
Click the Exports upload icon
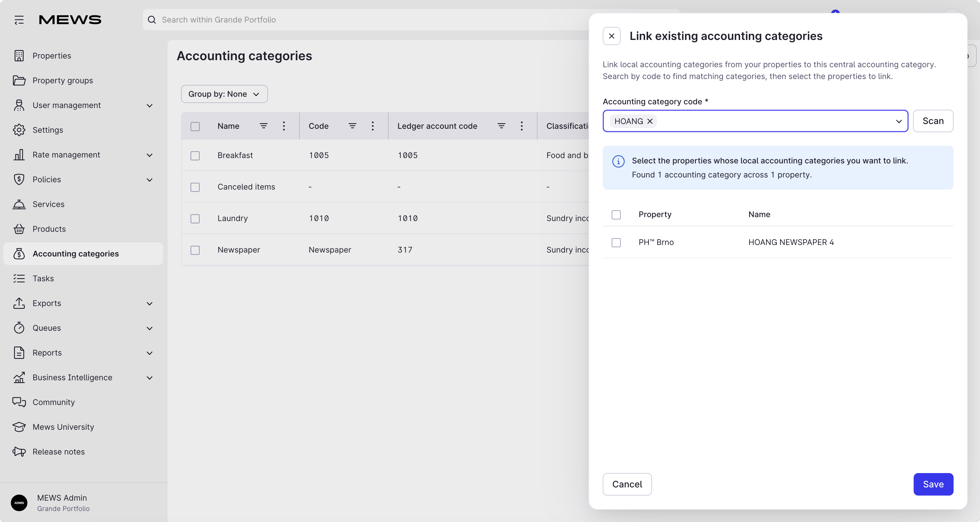click(19, 303)
